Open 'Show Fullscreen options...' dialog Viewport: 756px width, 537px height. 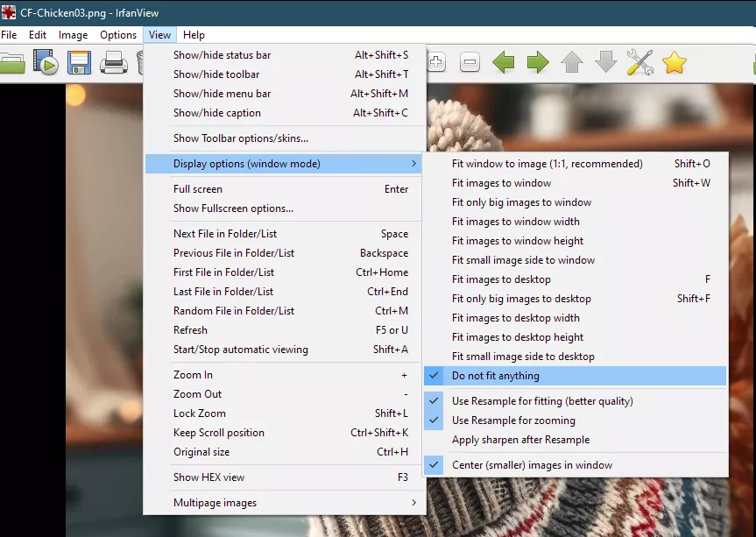pos(233,208)
